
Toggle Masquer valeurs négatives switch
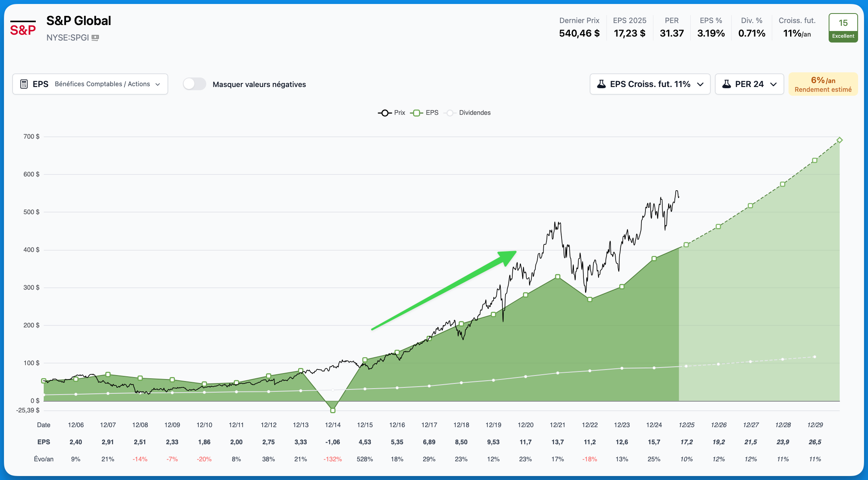point(194,84)
